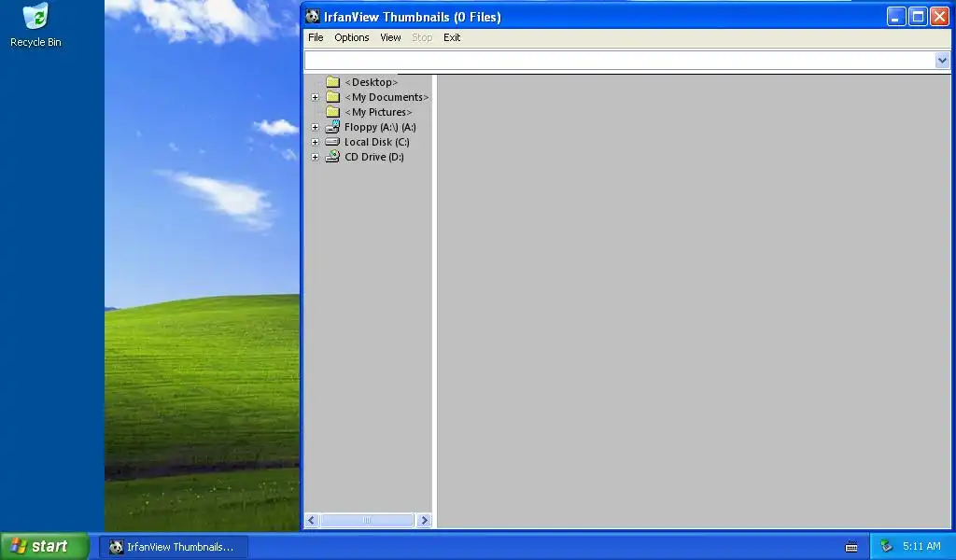956x560 pixels.
Task: Open the path combo box dropdown arrow
Action: click(x=942, y=61)
